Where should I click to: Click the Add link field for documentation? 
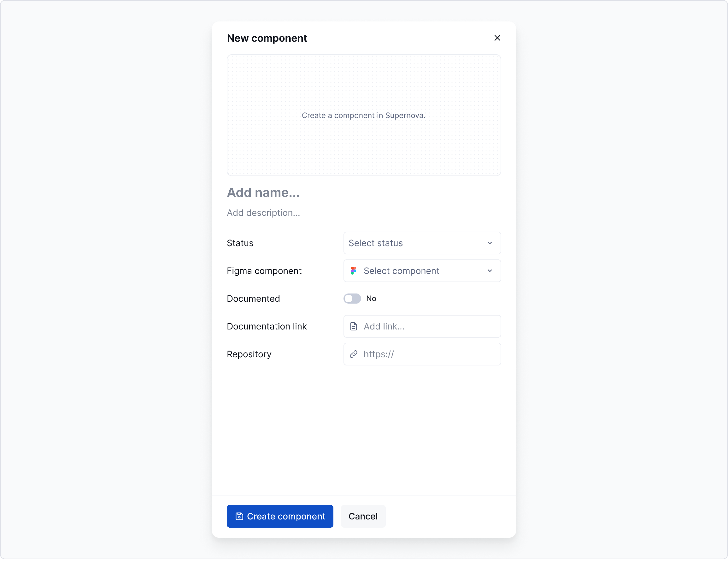(422, 326)
